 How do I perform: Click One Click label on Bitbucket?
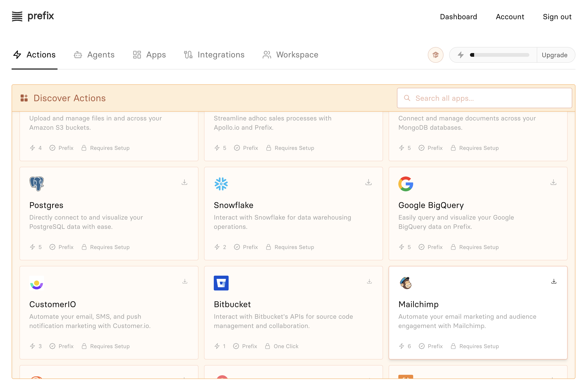pyautogui.click(x=286, y=346)
